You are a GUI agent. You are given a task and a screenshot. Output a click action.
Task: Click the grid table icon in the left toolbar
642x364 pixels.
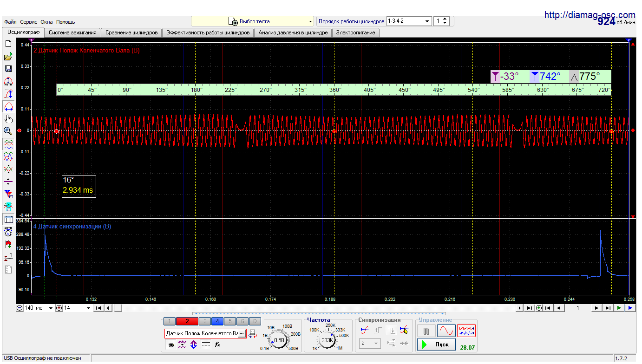[8, 220]
